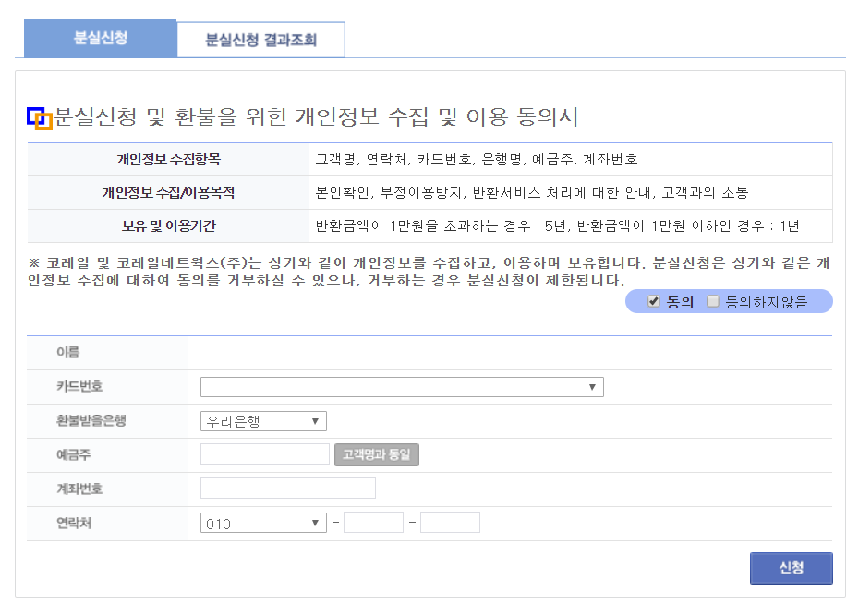Viewport: 859px width, 616px height.
Task: Click the notice text starting ※ 코레일
Action: pos(429,271)
